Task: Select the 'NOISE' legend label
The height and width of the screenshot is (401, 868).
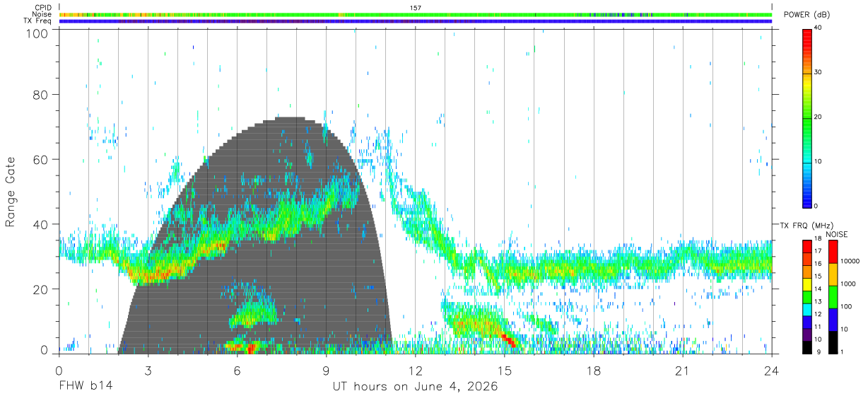Action: click(x=835, y=234)
